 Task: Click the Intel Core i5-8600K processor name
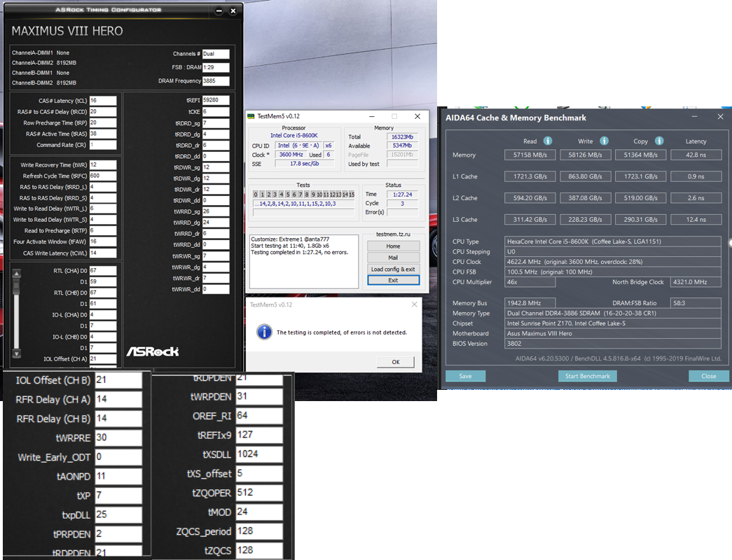pos(294,135)
